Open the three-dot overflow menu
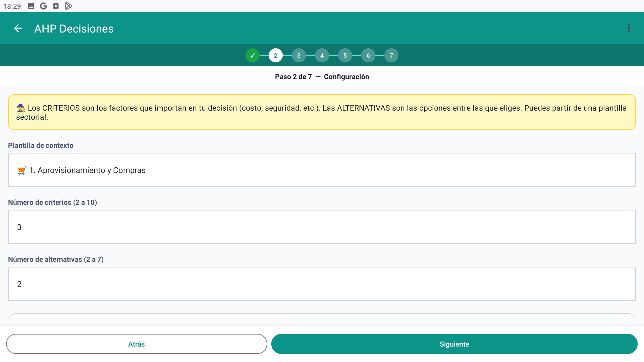Screen dimensions: 644x362 (x=629, y=28)
